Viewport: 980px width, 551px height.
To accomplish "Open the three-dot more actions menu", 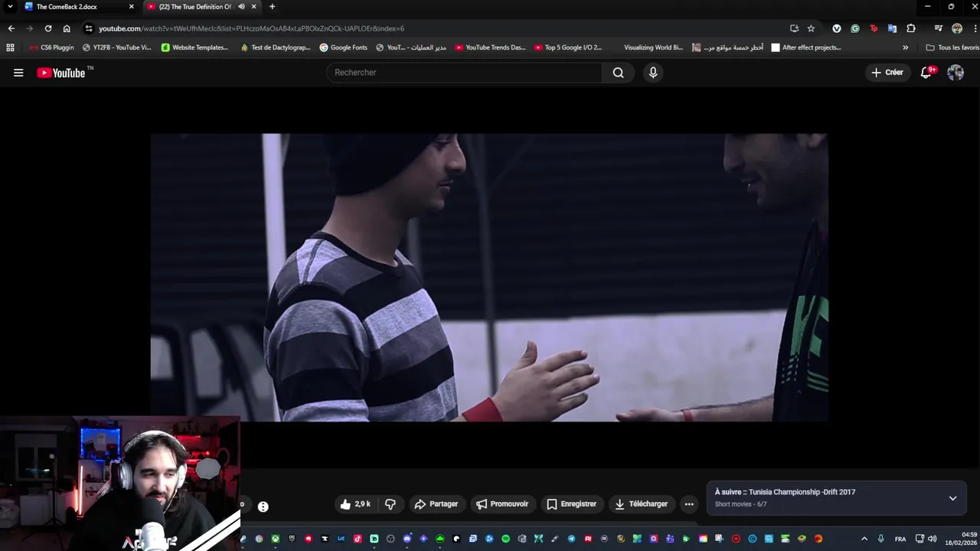I will (689, 504).
